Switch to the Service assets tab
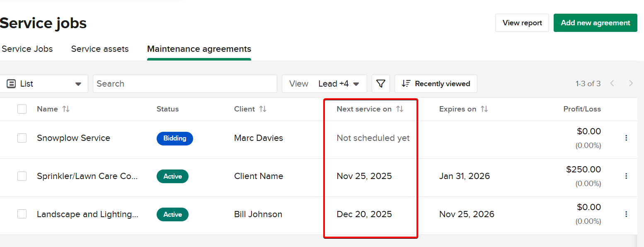 (x=100, y=49)
